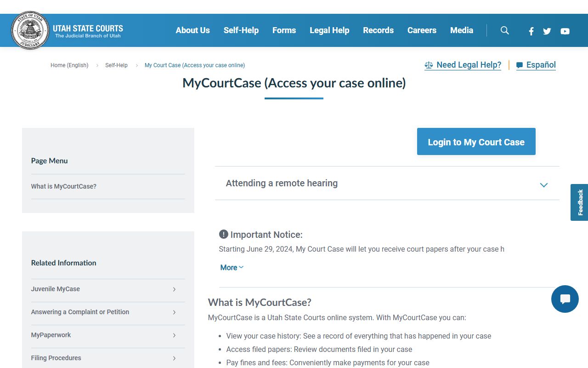Click the Utah State Courts title text
Screen dimensions: 588x368
[88, 28]
